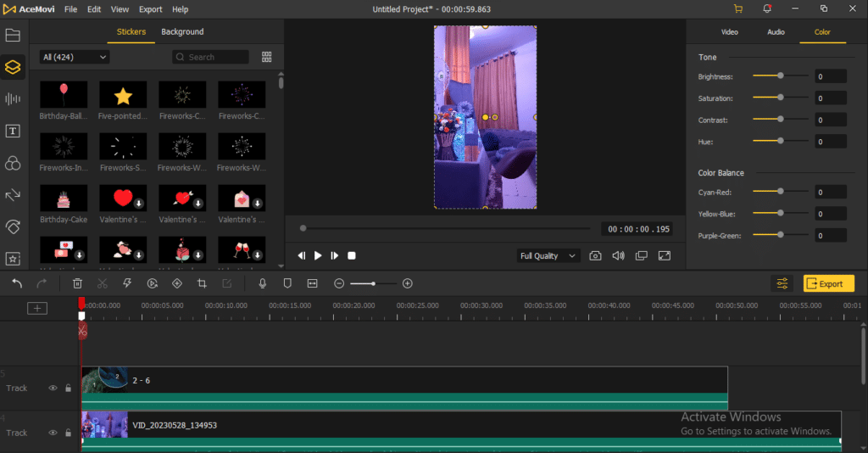Screen dimensions: 868x453
Task: Toggle the lock on track 5
Action: pos(68,388)
